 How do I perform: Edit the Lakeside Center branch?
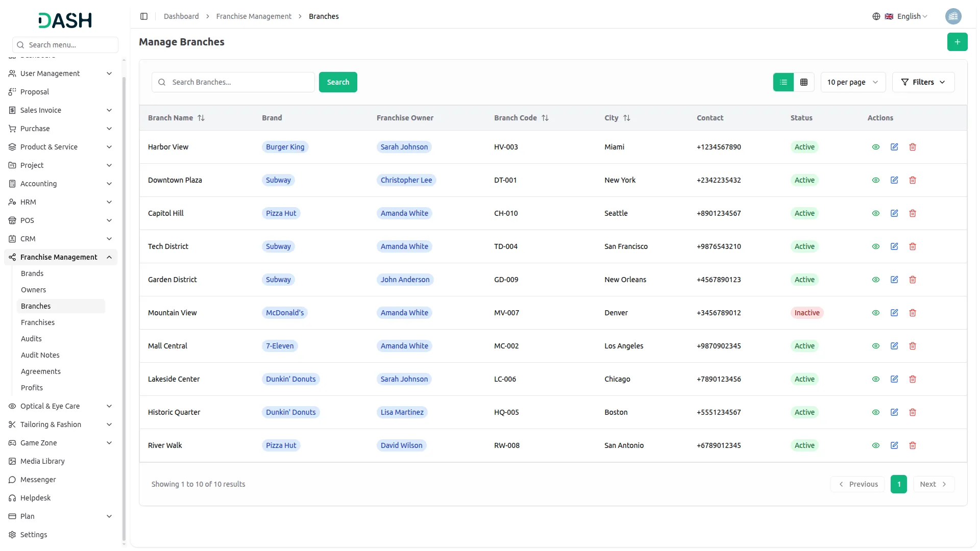[x=894, y=379]
